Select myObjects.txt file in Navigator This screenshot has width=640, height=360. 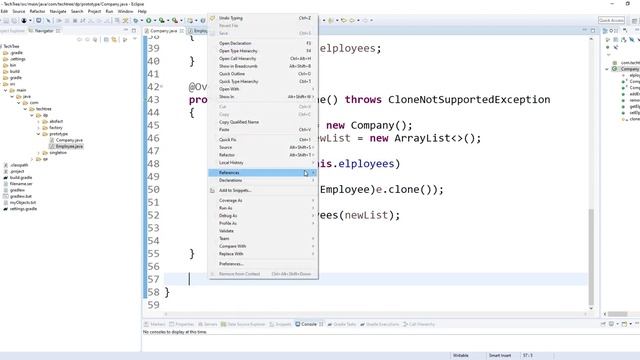(x=23, y=202)
